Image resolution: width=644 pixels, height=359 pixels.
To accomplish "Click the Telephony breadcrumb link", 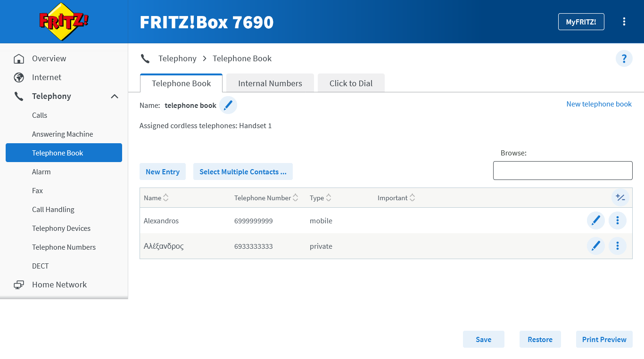I will pos(177,58).
